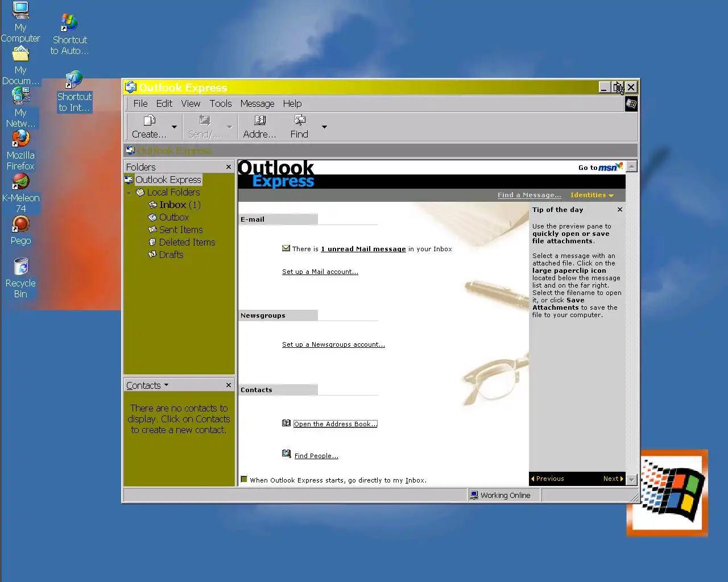Select the Shortcut to Auto desktop icon
This screenshot has width=728, height=582.
tap(69, 34)
